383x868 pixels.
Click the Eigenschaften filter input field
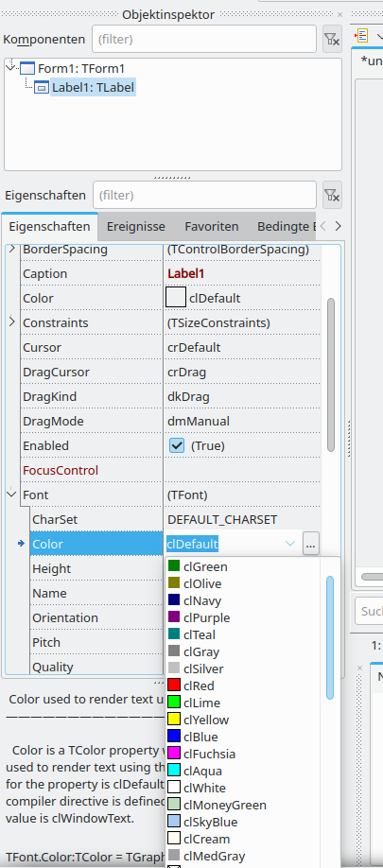click(204, 195)
